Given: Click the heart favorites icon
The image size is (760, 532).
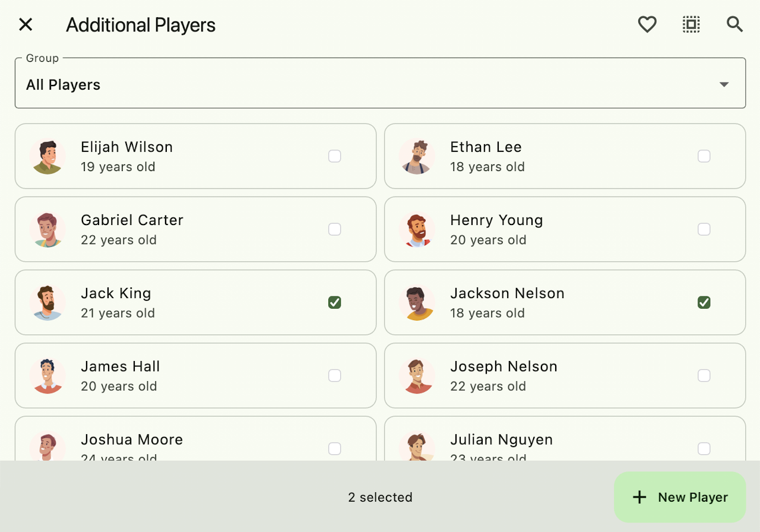Looking at the screenshot, I should (x=647, y=24).
